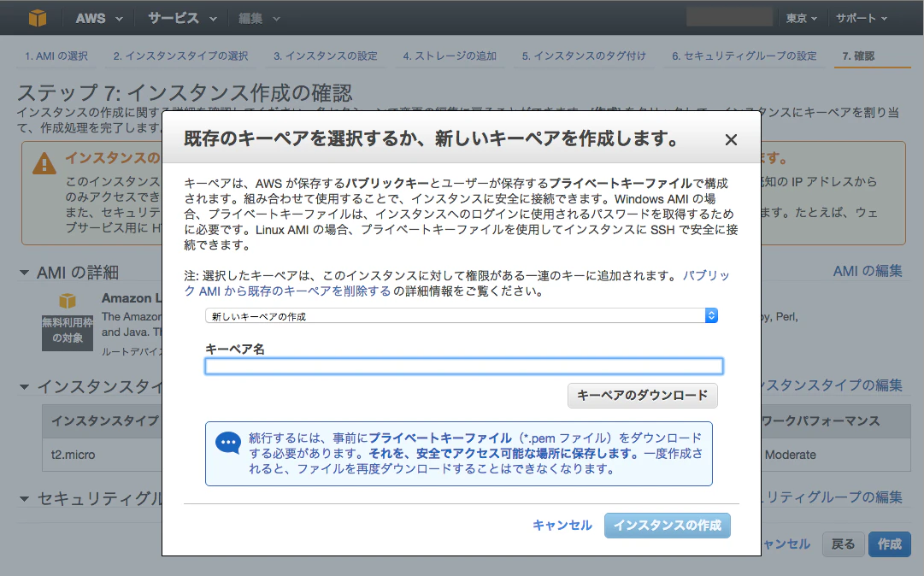Open the 東京 region dropdown
The width and height of the screenshot is (924, 576).
802,18
